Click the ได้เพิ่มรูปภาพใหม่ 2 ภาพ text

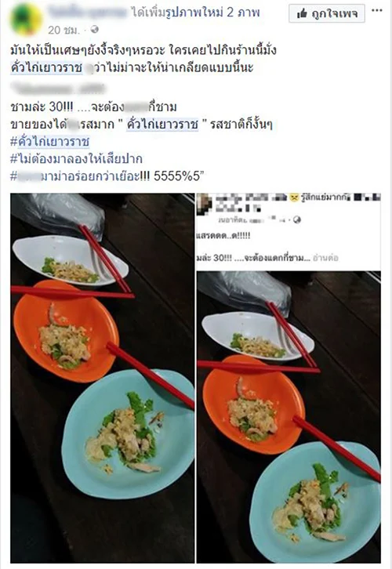point(196,13)
